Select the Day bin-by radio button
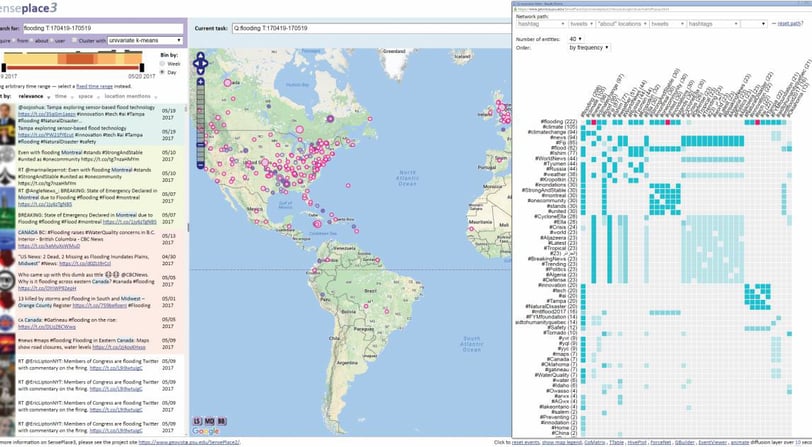The height and width of the screenshot is (447, 812). point(162,73)
